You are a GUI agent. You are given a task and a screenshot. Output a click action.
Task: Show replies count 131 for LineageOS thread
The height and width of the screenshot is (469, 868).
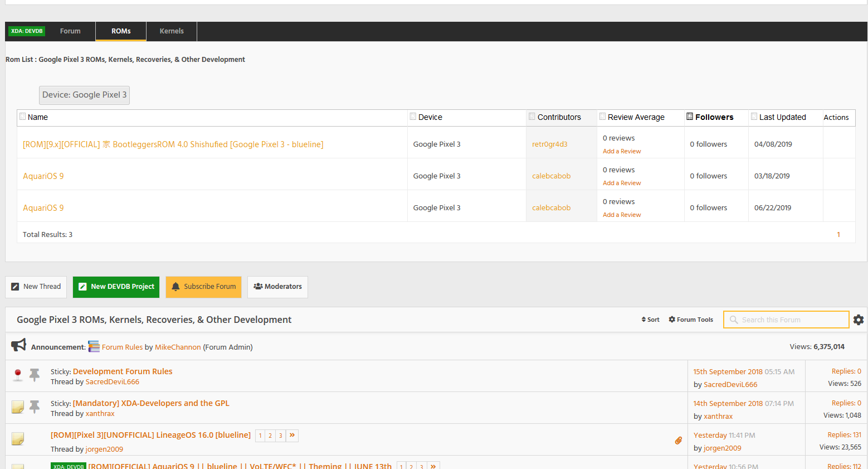point(844,435)
